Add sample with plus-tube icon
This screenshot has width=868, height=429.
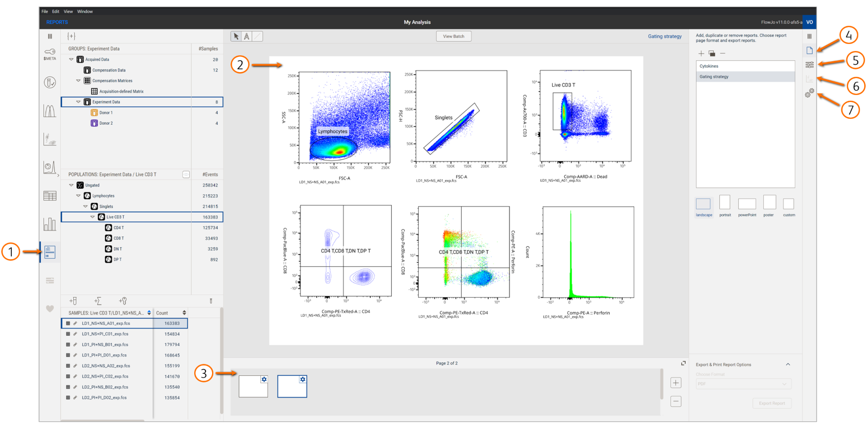click(x=73, y=301)
